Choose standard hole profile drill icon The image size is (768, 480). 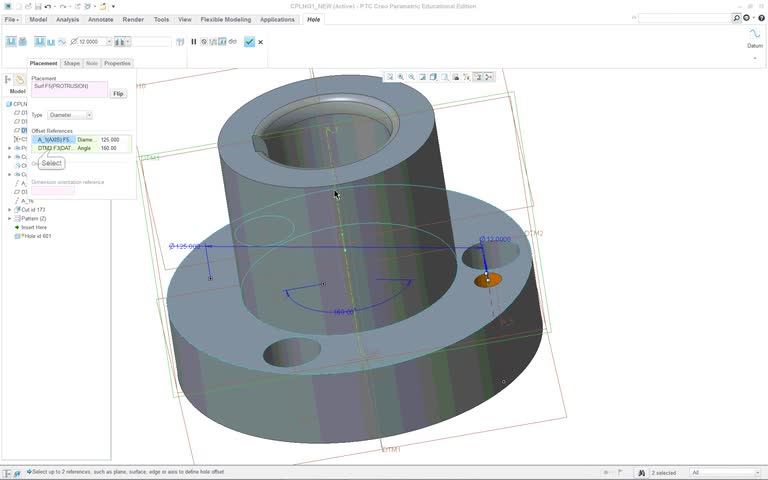51,42
